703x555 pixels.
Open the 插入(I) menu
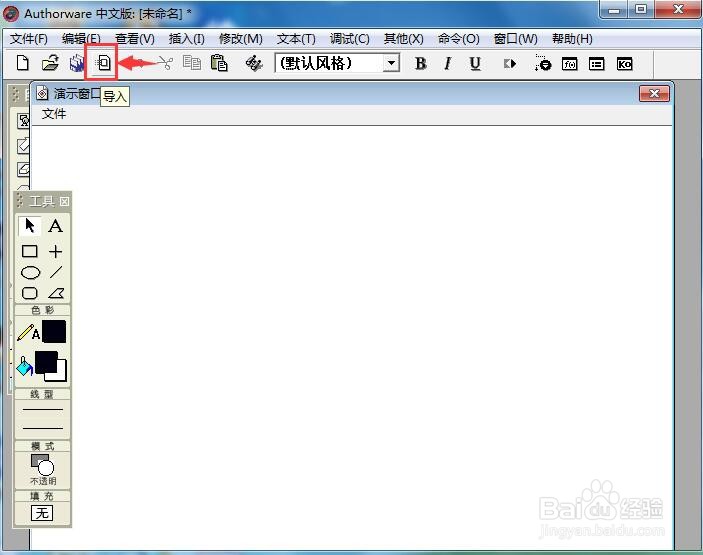click(x=187, y=39)
